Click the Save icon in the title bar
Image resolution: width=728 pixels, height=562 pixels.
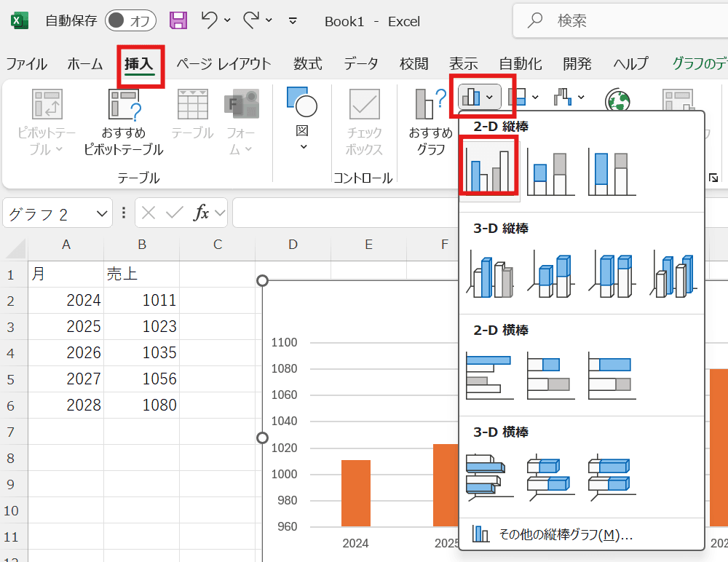click(x=178, y=20)
